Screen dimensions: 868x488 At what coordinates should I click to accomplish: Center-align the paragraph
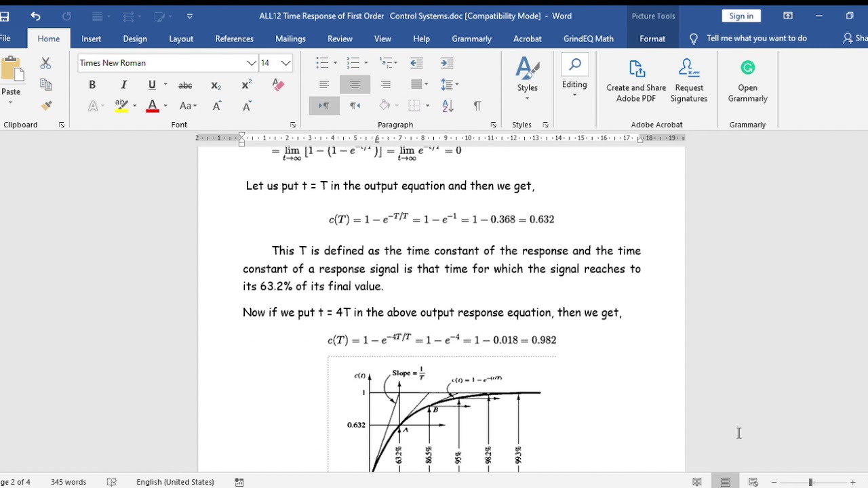(x=355, y=85)
